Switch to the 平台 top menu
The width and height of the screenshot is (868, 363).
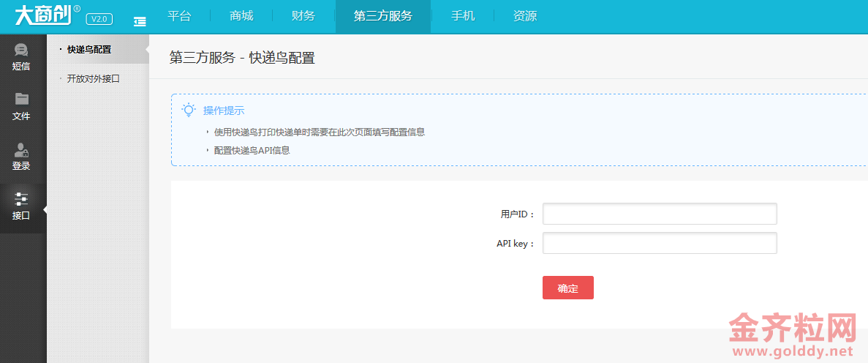tap(179, 16)
